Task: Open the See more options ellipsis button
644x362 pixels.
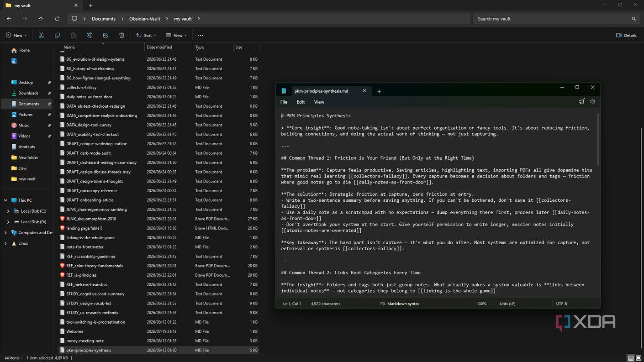Action: coord(201,35)
